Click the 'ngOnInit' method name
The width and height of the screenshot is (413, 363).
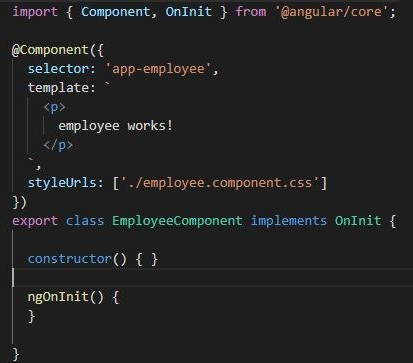pyautogui.click(x=58, y=297)
